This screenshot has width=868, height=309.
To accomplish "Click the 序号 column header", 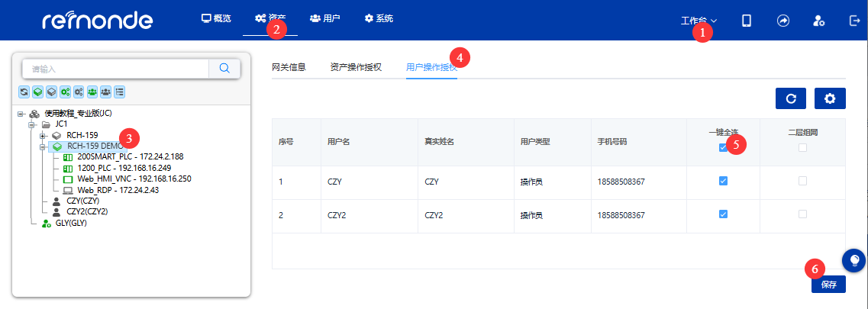I will pyautogui.click(x=286, y=142).
